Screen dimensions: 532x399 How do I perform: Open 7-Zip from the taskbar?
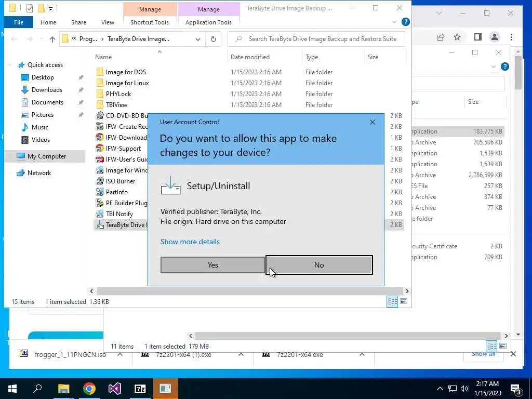tap(140, 389)
